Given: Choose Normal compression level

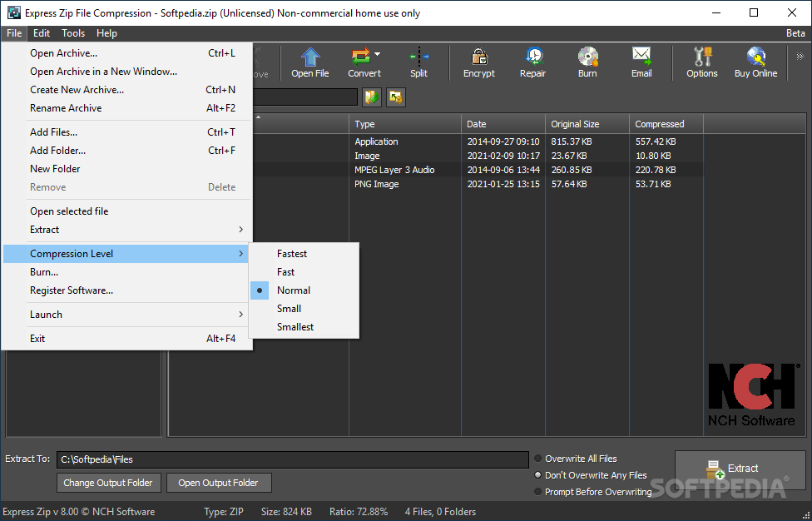Looking at the screenshot, I should coord(304,290).
